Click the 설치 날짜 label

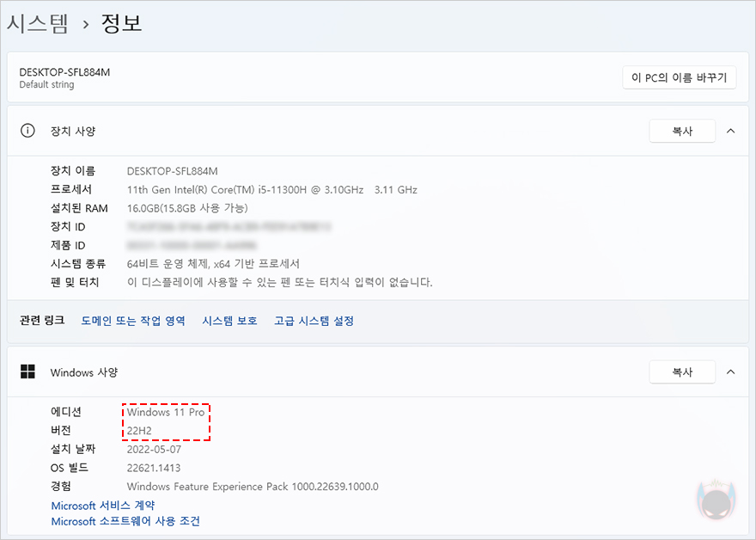(73, 449)
